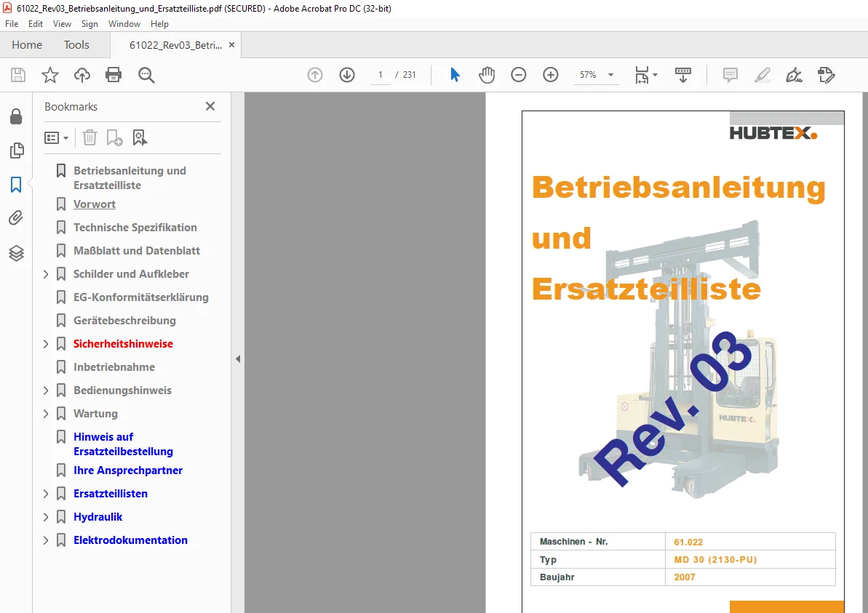The width and height of the screenshot is (868, 613).
Task: Switch to the Tools tab
Action: (x=76, y=45)
